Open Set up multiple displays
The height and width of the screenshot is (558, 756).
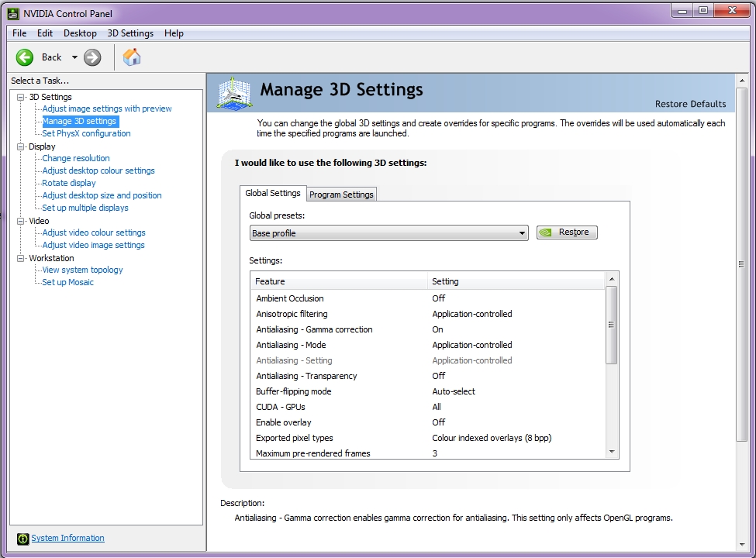tap(85, 208)
